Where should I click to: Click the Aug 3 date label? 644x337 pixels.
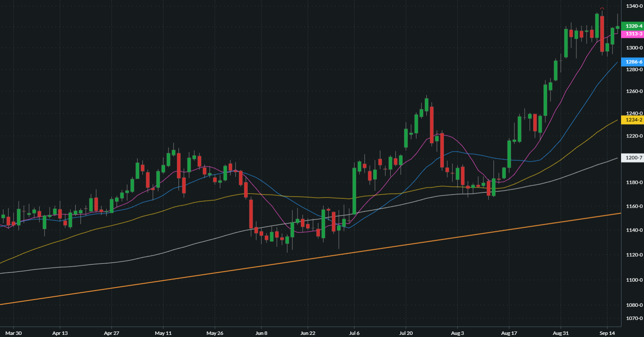click(x=457, y=333)
